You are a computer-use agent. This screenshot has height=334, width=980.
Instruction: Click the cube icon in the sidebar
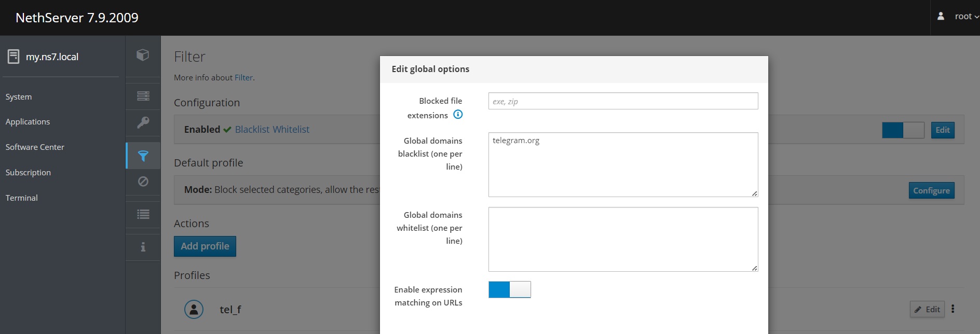tap(143, 55)
